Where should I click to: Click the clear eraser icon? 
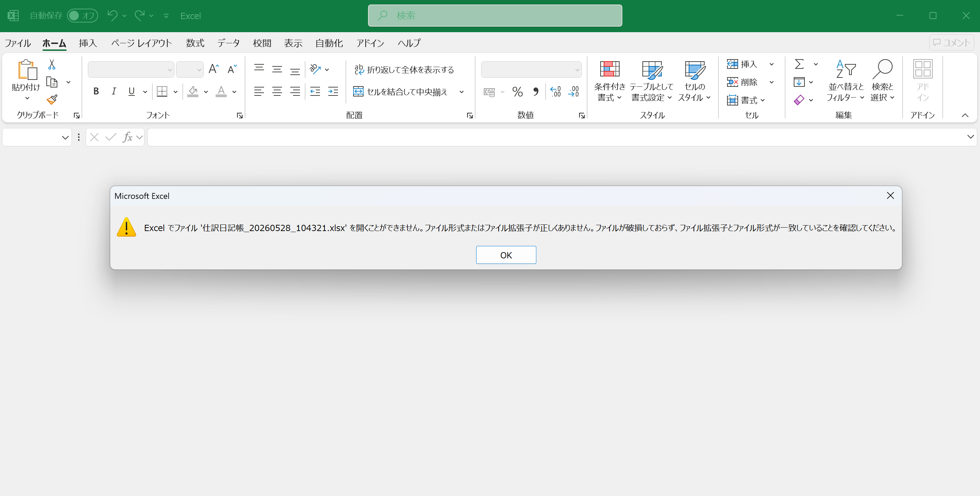point(799,100)
